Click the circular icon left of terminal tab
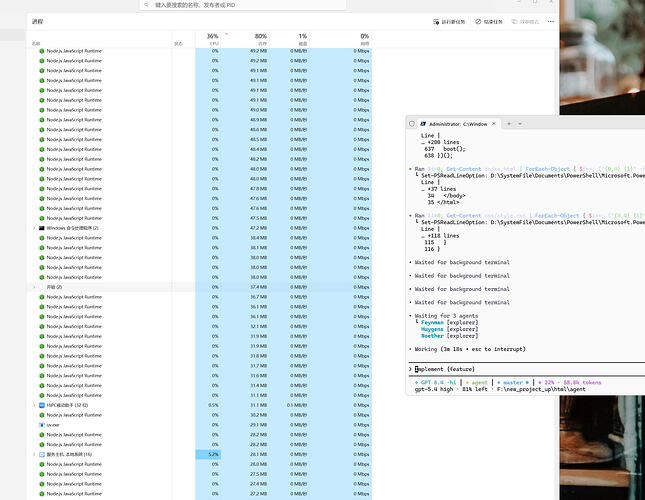Viewport: 645px width, 500px height. pyautogui.click(x=412, y=124)
